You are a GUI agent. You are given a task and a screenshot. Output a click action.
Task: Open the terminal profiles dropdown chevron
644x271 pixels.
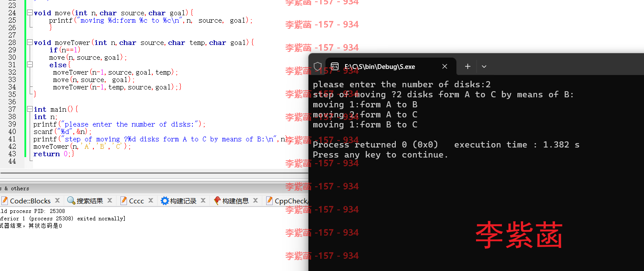click(484, 66)
